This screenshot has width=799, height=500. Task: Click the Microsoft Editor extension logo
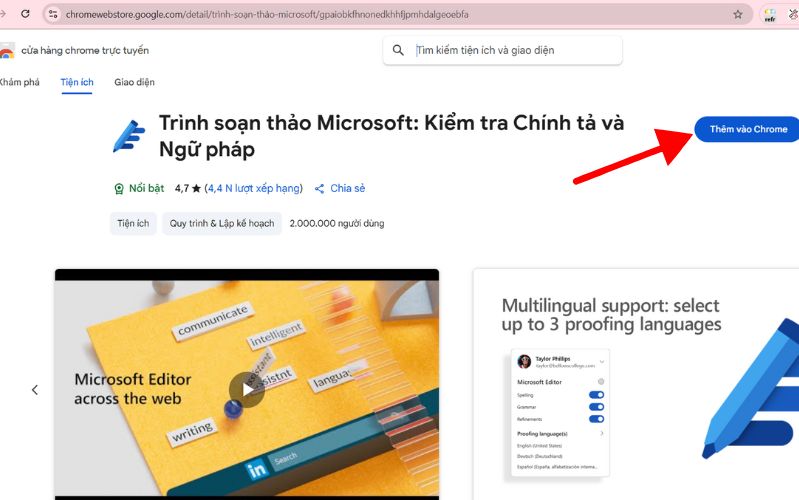point(129,136)
